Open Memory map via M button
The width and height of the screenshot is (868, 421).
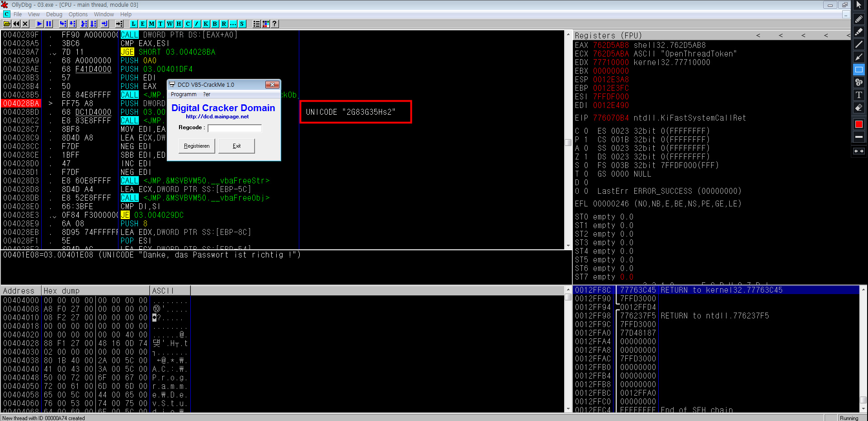point(152,24)
